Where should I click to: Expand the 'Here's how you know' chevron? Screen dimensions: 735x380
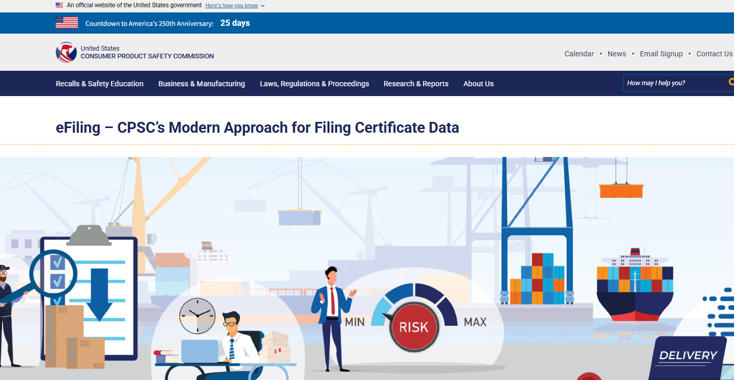click(x=262, y=6)
